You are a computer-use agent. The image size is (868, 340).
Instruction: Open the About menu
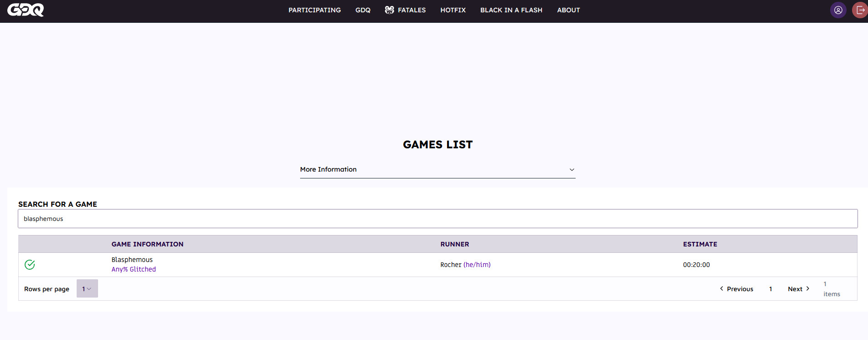click(568, 10)
